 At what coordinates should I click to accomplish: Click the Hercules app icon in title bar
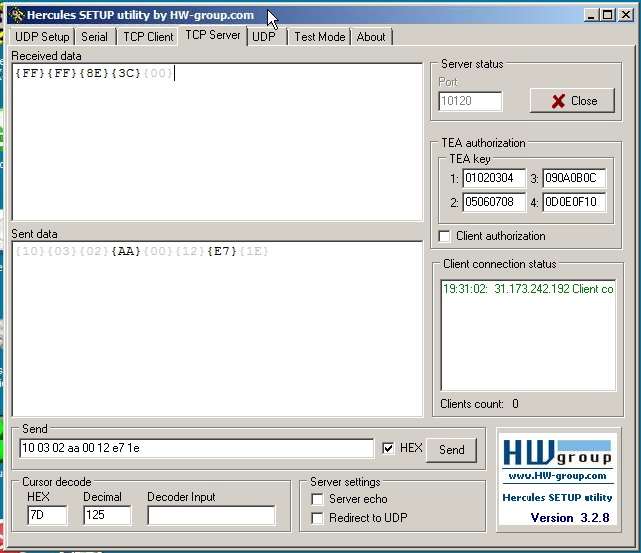(x=16, y=15)
